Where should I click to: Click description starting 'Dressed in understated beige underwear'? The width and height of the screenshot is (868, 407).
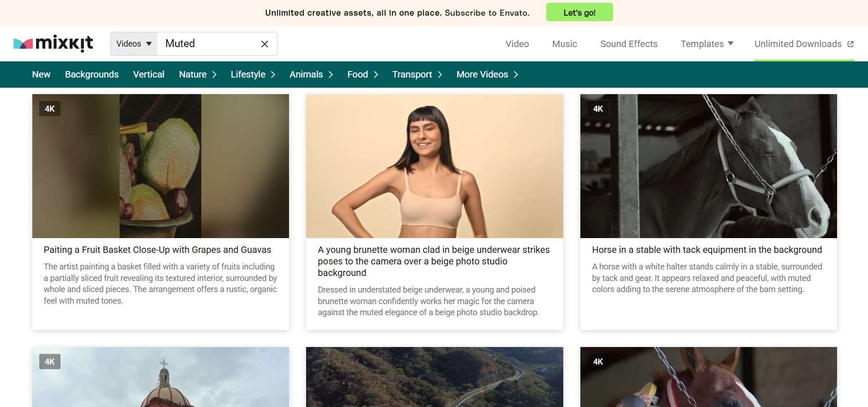[x=428, y=301]
